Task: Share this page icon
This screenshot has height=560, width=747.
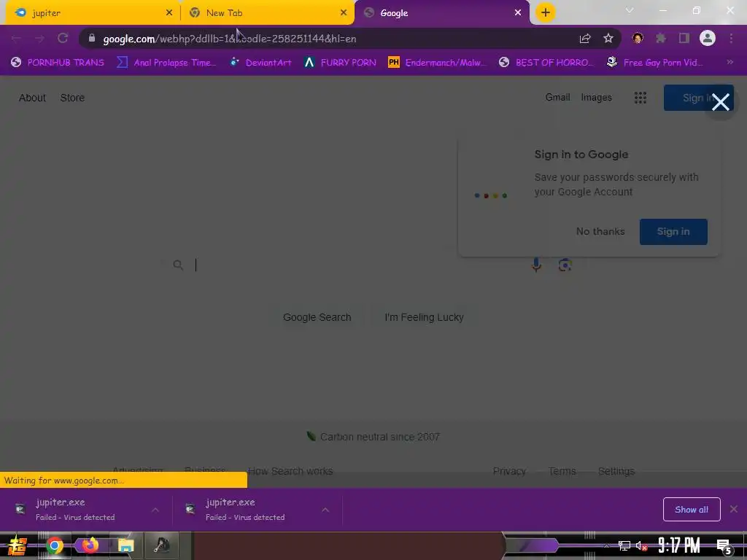Action: coord(585,39)
